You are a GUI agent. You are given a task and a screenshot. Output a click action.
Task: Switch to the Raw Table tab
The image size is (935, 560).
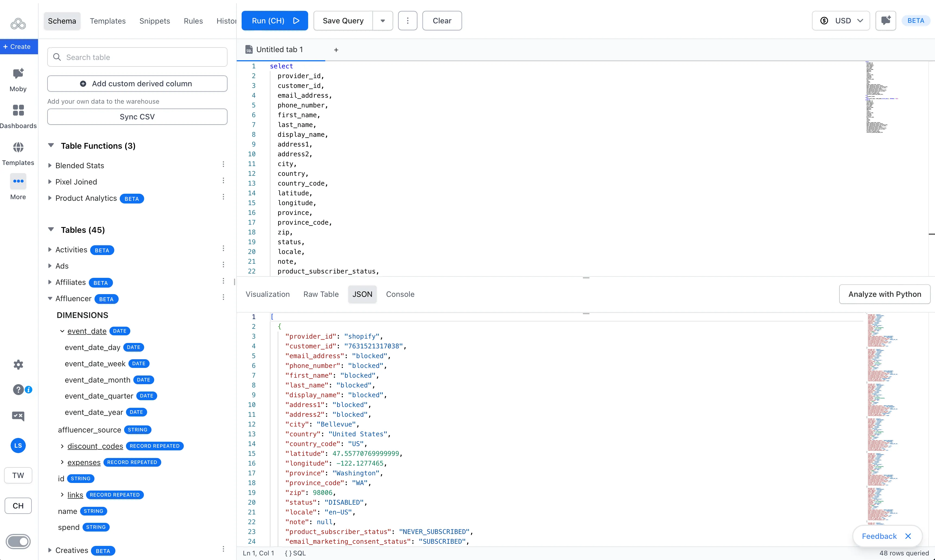click(320, 294)
